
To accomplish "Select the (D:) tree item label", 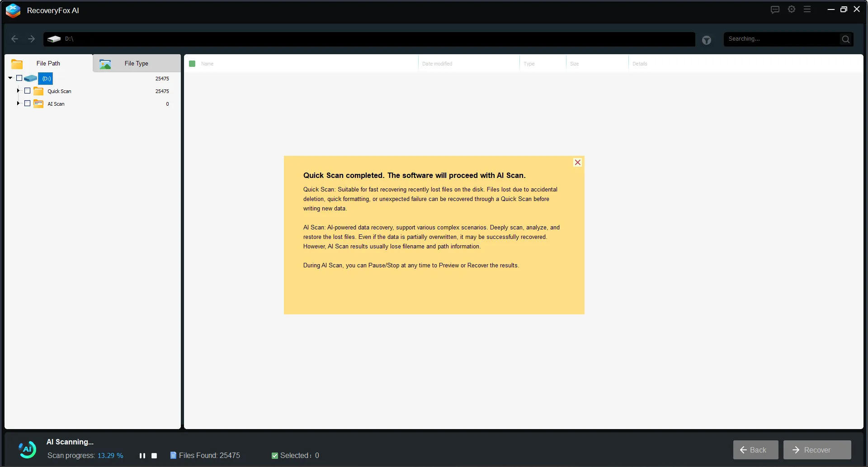I will (47, 79).
